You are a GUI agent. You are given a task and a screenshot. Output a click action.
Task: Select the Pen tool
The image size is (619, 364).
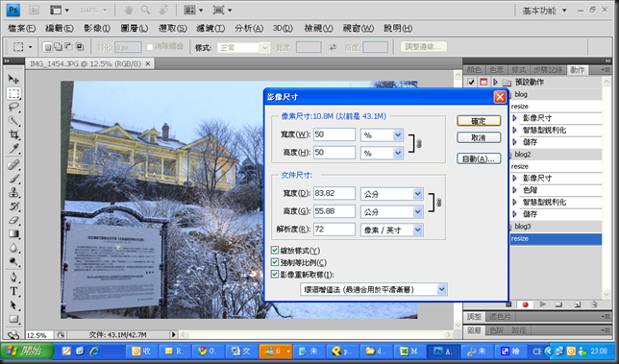13,278
